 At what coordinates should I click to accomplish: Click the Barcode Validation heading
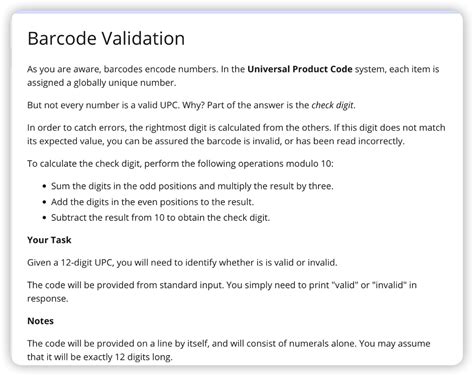pyautogui.click(x=106, y=38)
